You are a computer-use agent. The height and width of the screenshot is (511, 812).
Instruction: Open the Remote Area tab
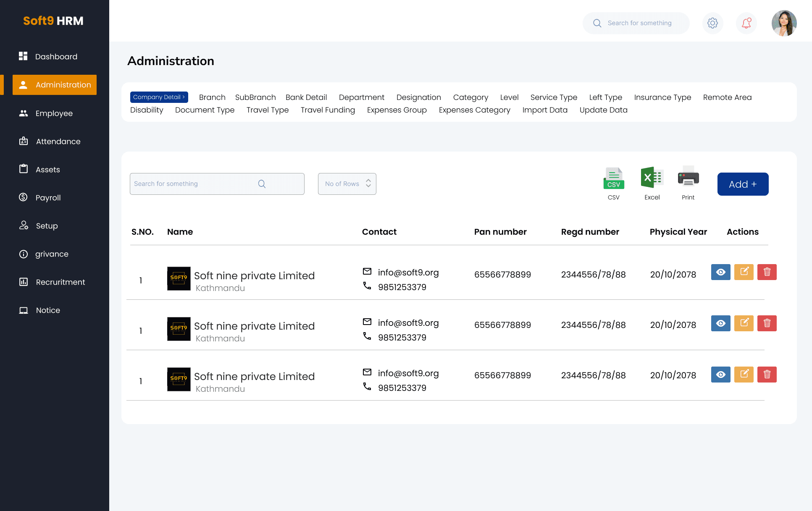[x=727, y=97]
